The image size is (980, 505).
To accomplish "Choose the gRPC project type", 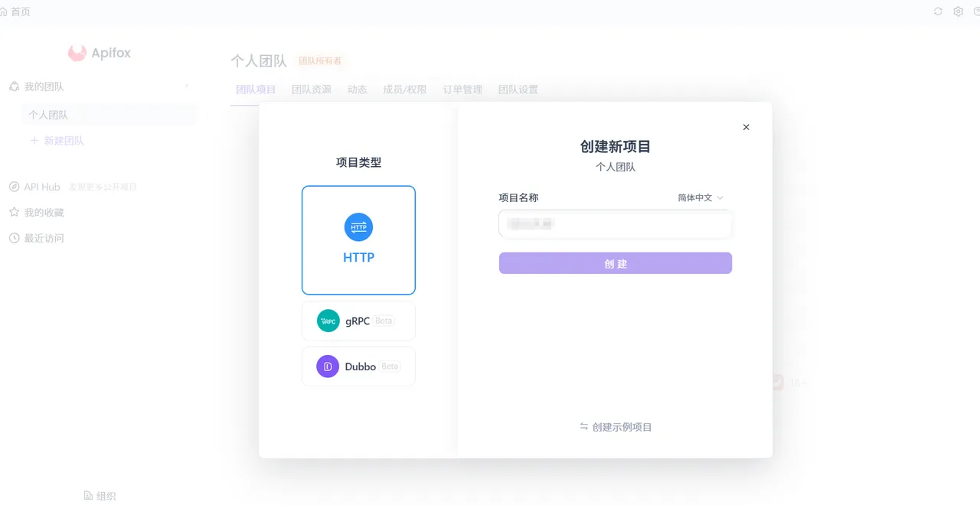I will (358, 321).
